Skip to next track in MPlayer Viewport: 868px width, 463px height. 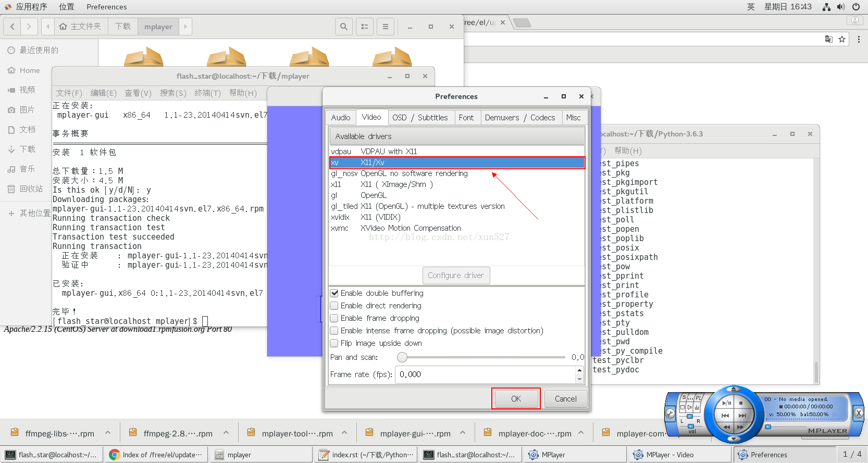(742, 416)
